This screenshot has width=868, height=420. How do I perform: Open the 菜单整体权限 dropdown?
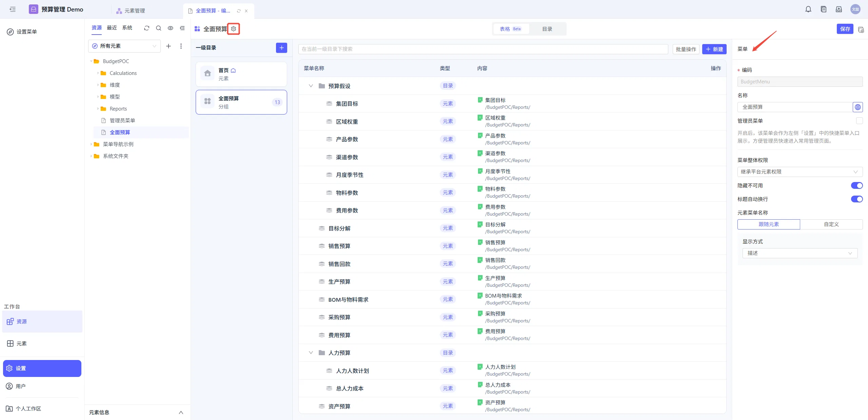point(800,172)
